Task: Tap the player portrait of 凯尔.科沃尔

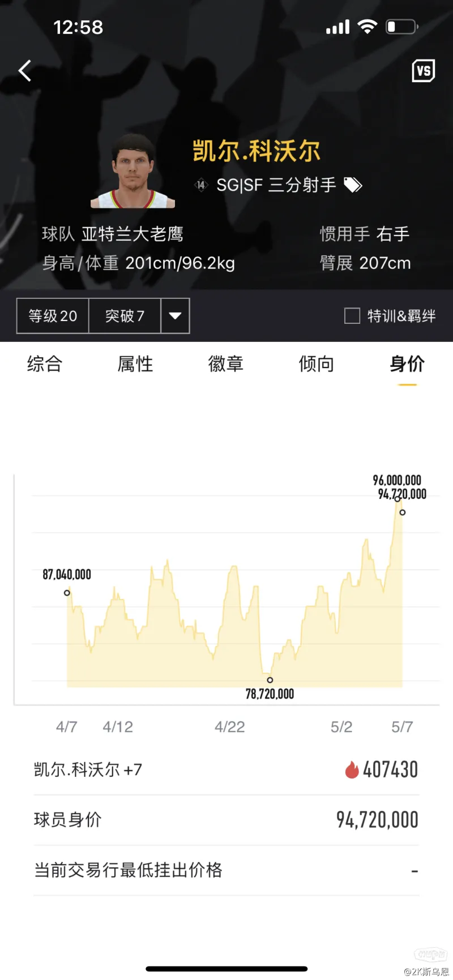Action: 133,171
